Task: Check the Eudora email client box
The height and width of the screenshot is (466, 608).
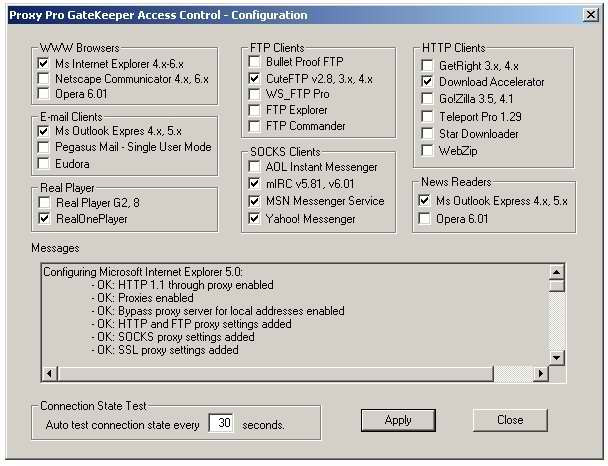Action: click(x=43, y=163)
